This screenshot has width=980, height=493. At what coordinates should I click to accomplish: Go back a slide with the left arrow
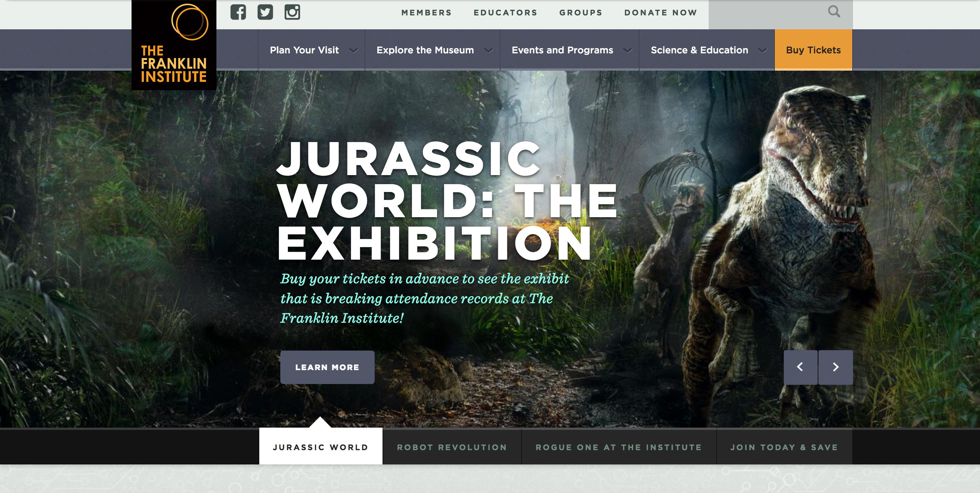pyautogui.click(x=800, y=367)
